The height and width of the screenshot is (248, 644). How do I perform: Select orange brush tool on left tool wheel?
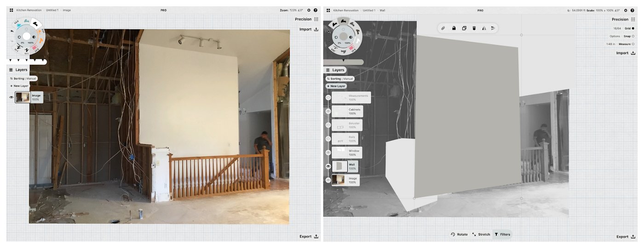coord(40,40)
